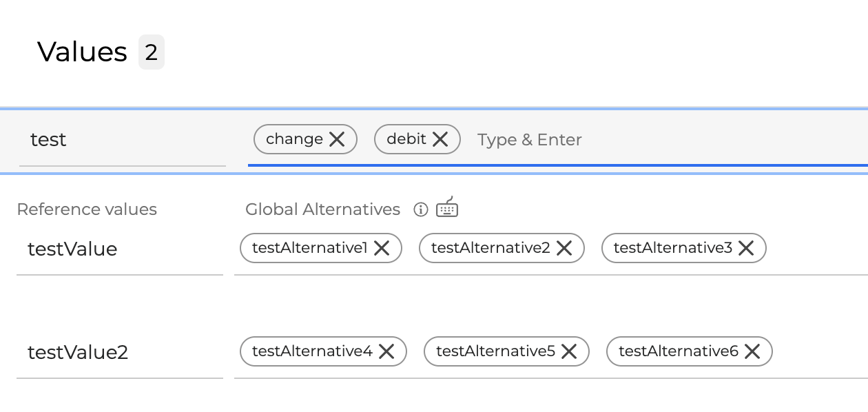Focus the 'Type & Enter' alternatives input
Viewport: 868px width, 412px height.
tap(620, 140)
